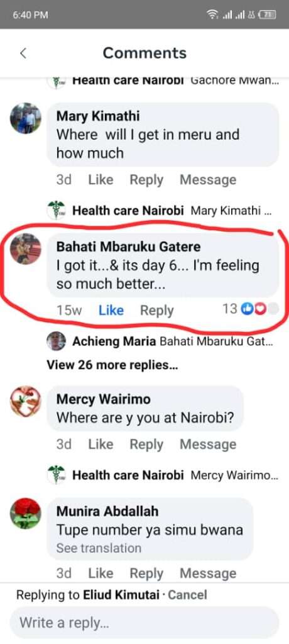
Task: Message Mercy Wairimo from her comment
Action: click(208, 444)
